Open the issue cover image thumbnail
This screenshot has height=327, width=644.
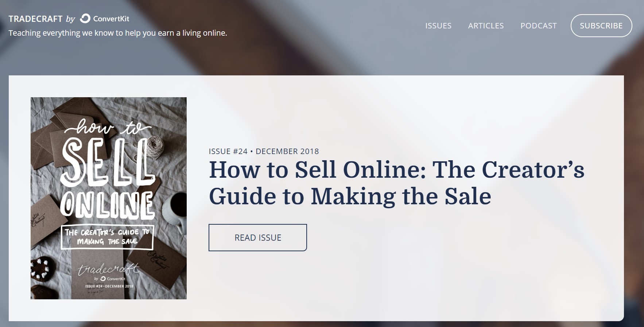coord(109,198)
